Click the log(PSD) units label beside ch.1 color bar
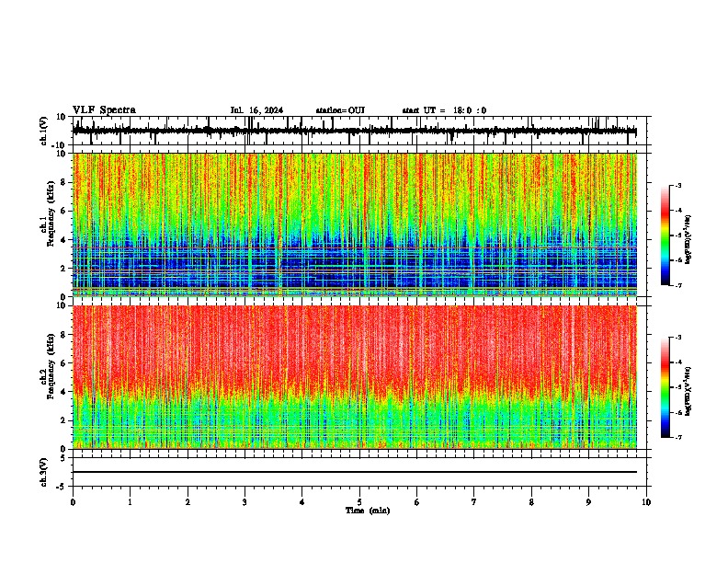Image resolution: width=728 pixels, height=563 pixels. pyautogui.click(x=688, y=240)
